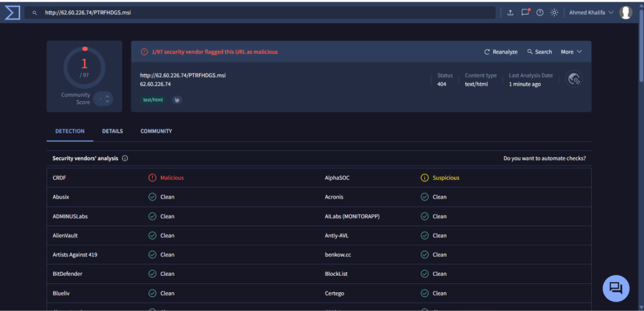The image size is (644, 311).
Task: Click the upload file icon
Action: click(x=510, y=13)
